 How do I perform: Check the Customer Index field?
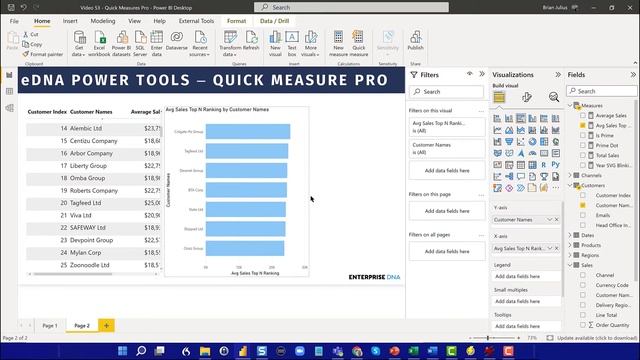click(x=583, y=195)
